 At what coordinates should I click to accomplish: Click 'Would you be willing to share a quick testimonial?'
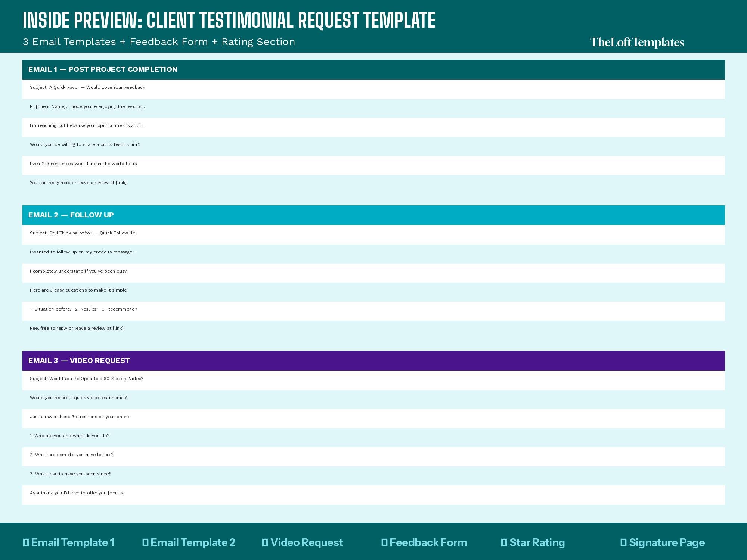coord(85,144)
